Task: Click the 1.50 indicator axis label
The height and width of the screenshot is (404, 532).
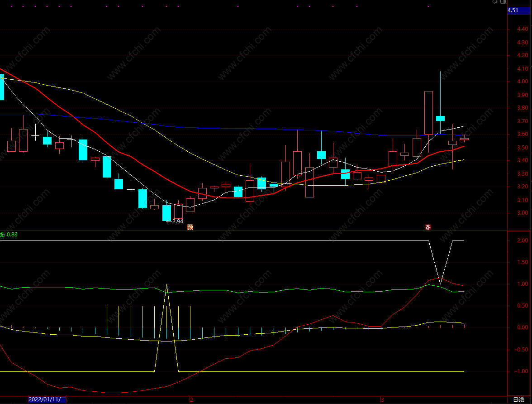Action: click(522, 262)
